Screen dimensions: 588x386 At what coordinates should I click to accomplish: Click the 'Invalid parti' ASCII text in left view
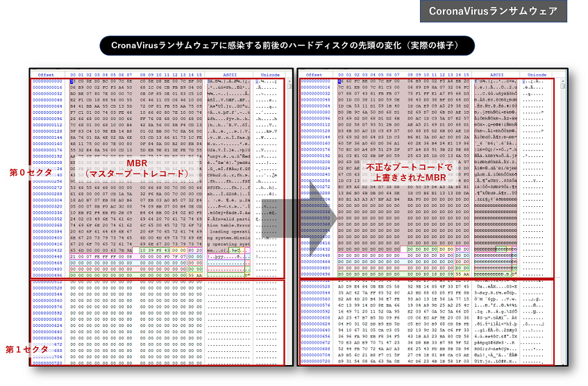(233, 219)
